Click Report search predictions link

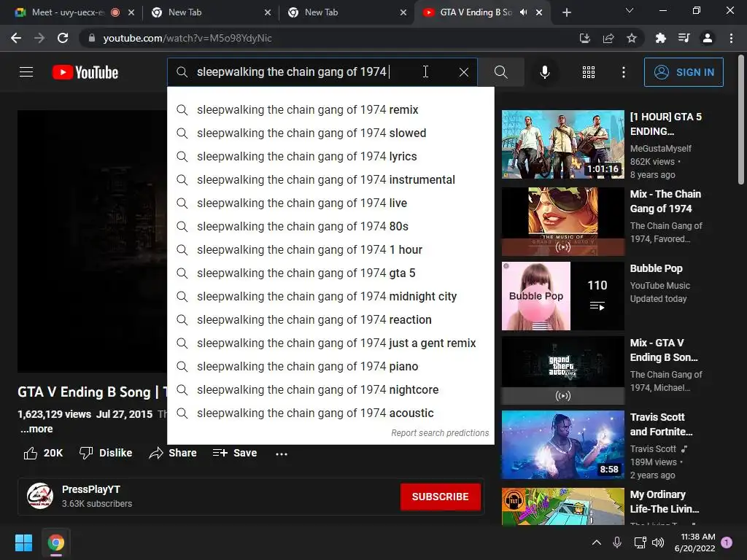coord(440,433)
